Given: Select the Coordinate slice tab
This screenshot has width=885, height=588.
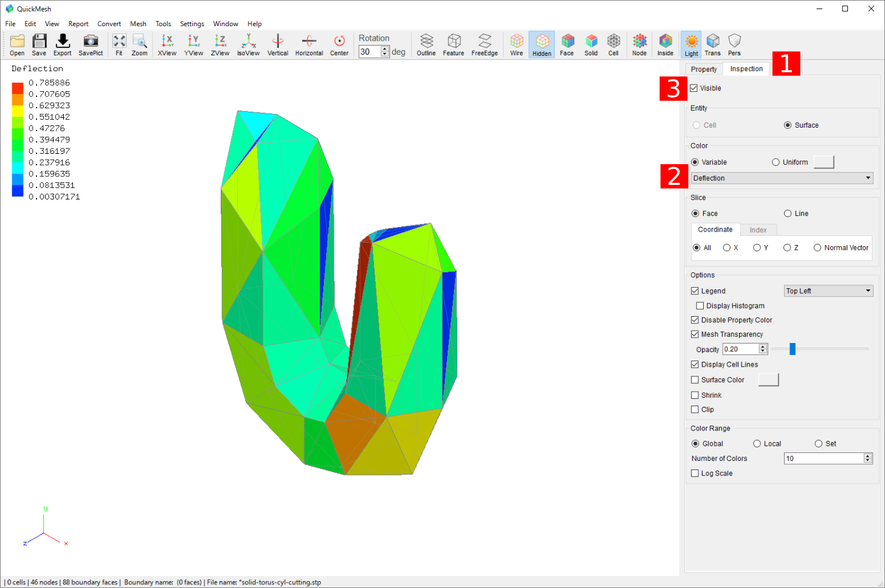Looking at the screenshot, I should coord(715,229).
